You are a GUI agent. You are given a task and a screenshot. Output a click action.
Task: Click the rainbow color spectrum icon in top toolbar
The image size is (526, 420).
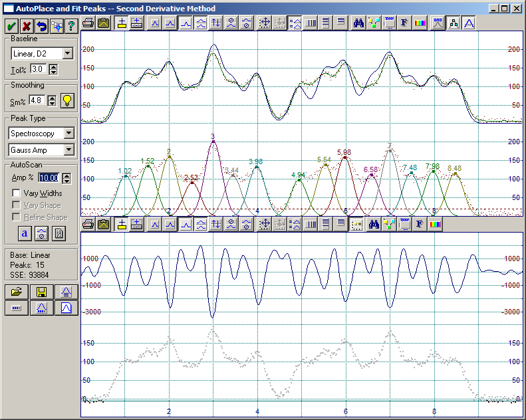tap(420, 23)
